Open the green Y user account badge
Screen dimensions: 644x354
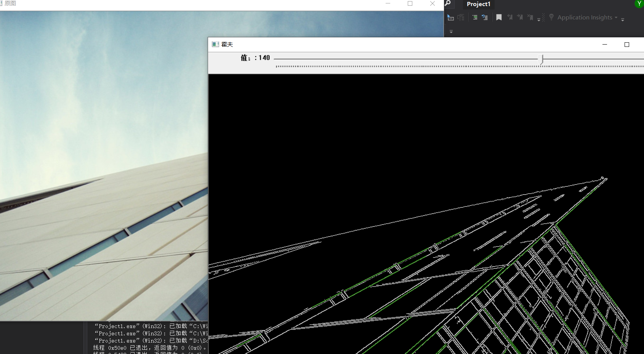pos(639,3)
